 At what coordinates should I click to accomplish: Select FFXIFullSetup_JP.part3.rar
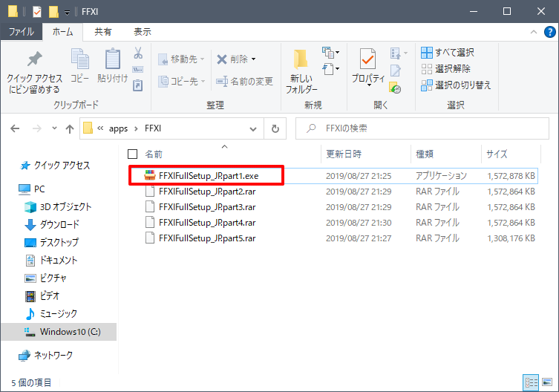pos(207,207)
